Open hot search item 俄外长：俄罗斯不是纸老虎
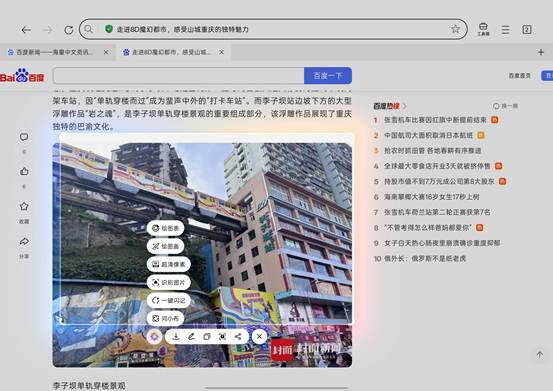This screenshot has height=391, width=553. (425, 258)
